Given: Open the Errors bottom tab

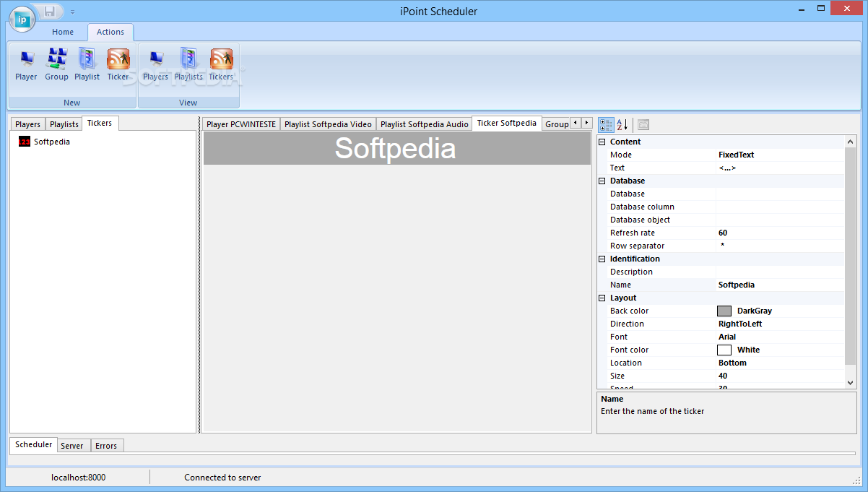Looking at the screenshot, I should coord(106,446).
